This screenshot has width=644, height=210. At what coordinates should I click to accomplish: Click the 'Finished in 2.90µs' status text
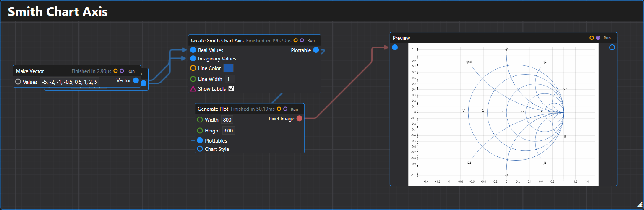[91, 71]
